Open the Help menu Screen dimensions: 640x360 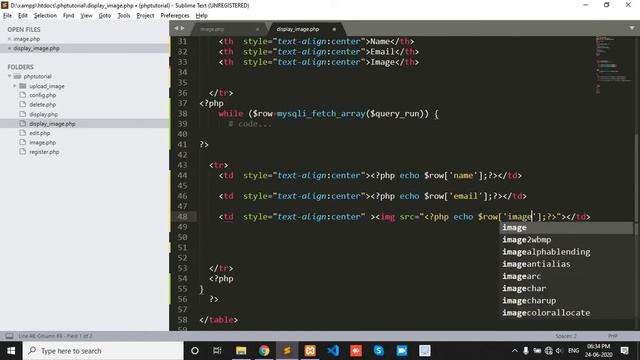pos(202,16)
